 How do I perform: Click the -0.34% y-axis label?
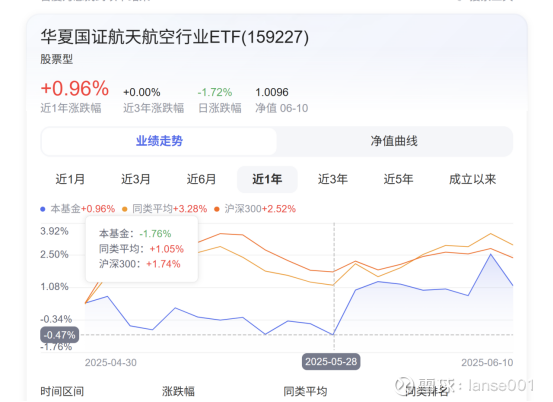pos(56,319)
